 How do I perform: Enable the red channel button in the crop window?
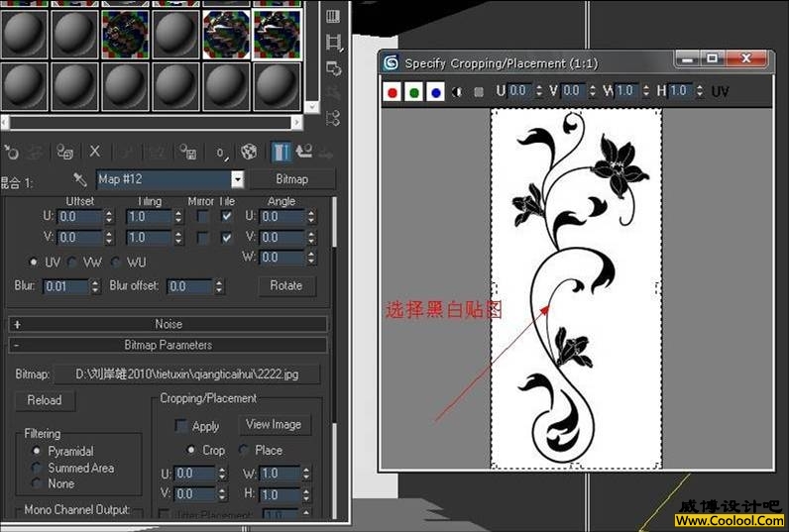click(x=393, y=92)
